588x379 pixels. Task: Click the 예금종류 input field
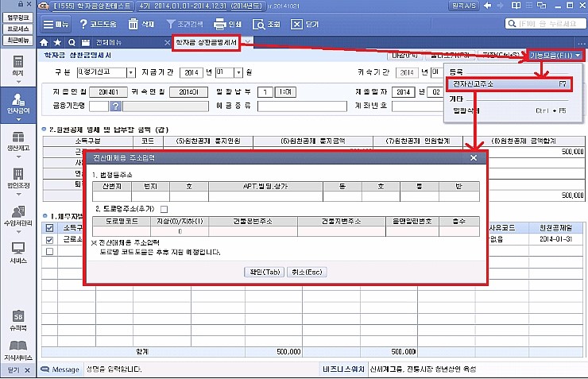click(x=302, y=106)
